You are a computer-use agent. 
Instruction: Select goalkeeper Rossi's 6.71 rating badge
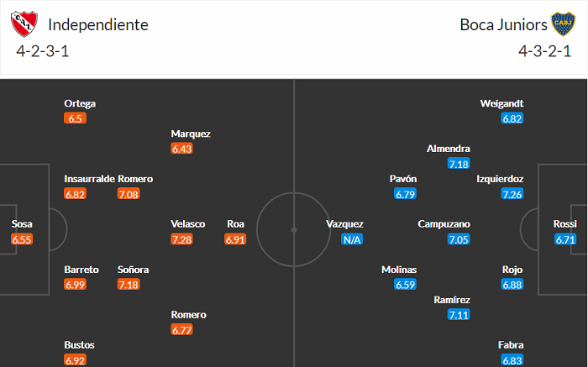(x=565, y=239)
